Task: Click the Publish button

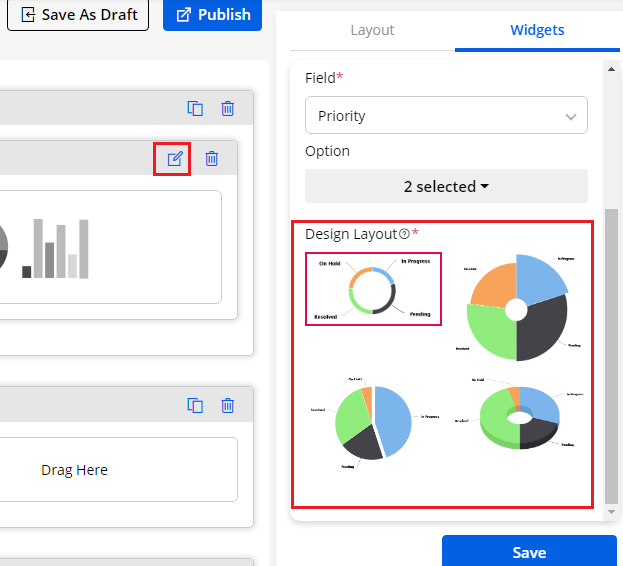Action: [x=212, y=15]
